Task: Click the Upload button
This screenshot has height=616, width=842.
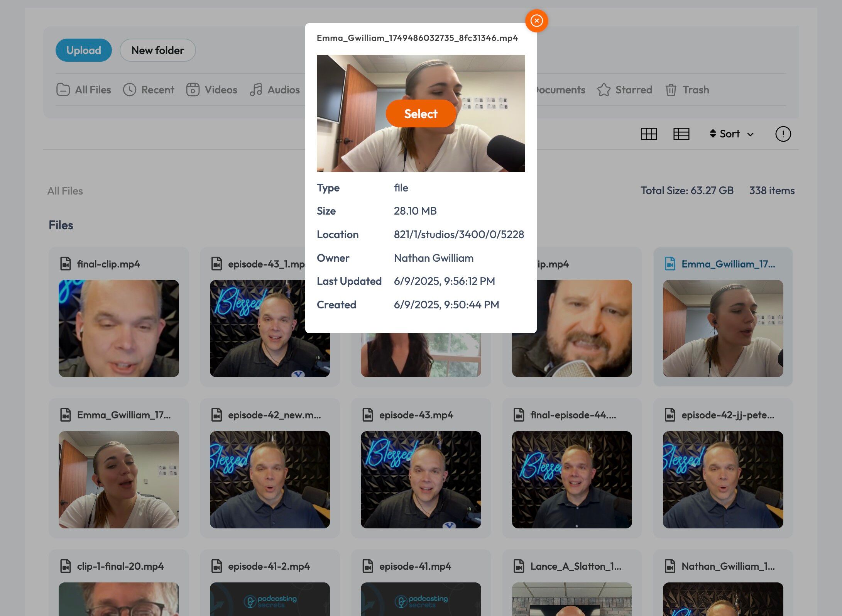Action: click(84, 50)
